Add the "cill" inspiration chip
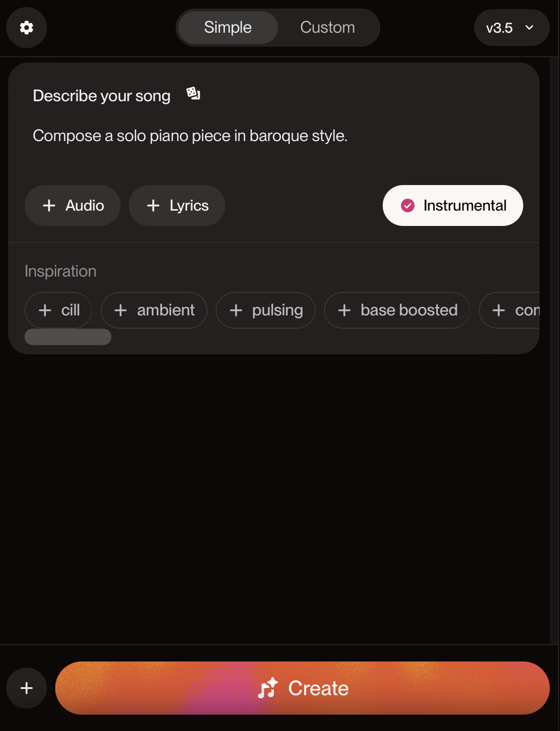The height and width of the screenshot is (731, 560). (58, 310)
